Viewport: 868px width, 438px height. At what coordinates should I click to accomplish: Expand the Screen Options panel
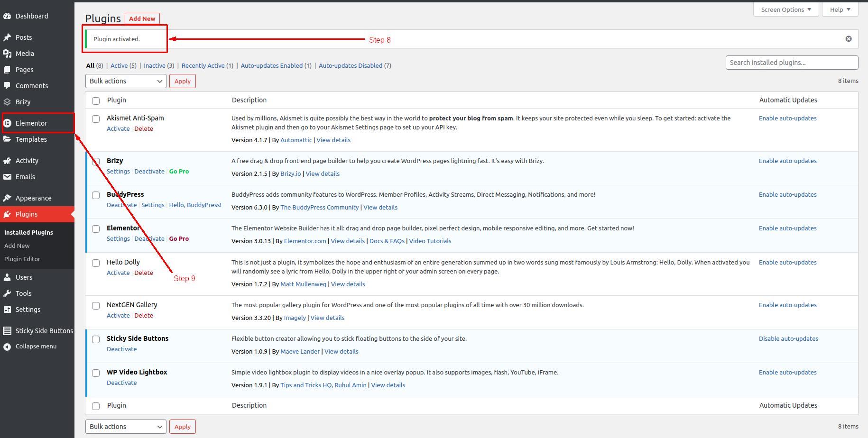(786, 9)
